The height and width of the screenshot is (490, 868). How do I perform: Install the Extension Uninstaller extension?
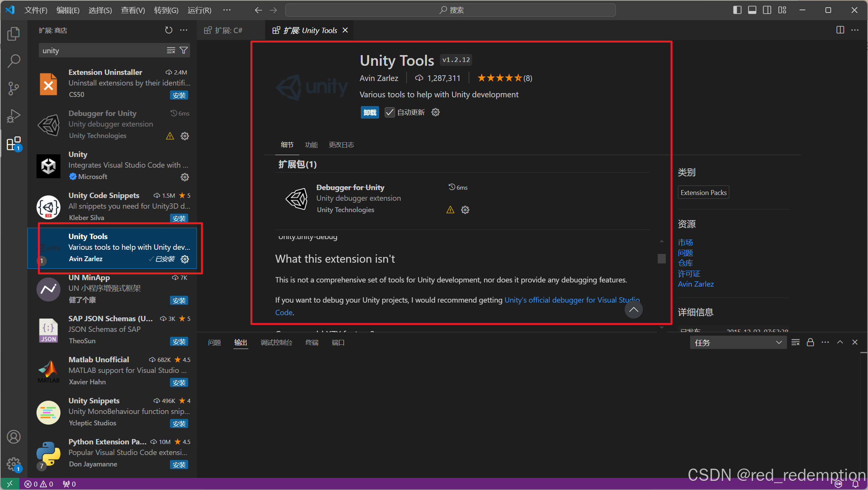(179, 95)
